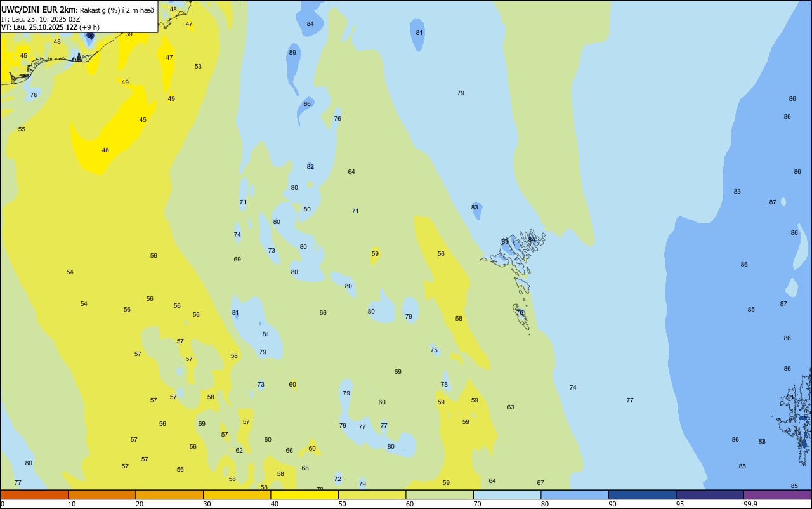
Task: Click the legend tick label '10'
Action: pyautogui.click(x=72, y=504)
